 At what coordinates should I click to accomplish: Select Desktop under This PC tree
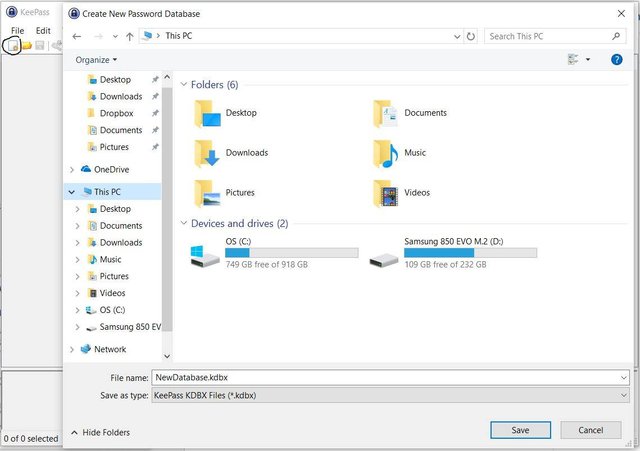[x=115, y=209]
